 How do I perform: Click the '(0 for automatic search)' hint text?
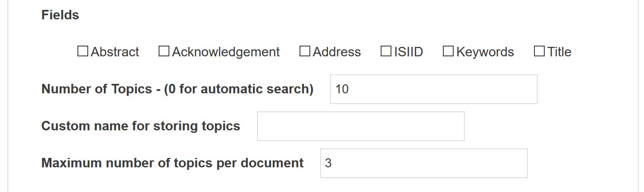(x=239, y=89)
